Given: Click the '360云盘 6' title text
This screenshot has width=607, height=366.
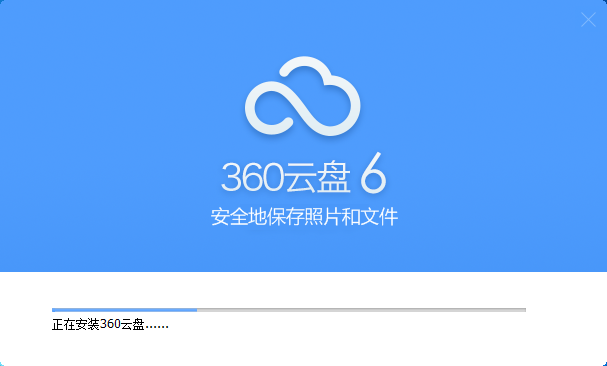Looking at the screenshot, I should [x=304, y=174].
